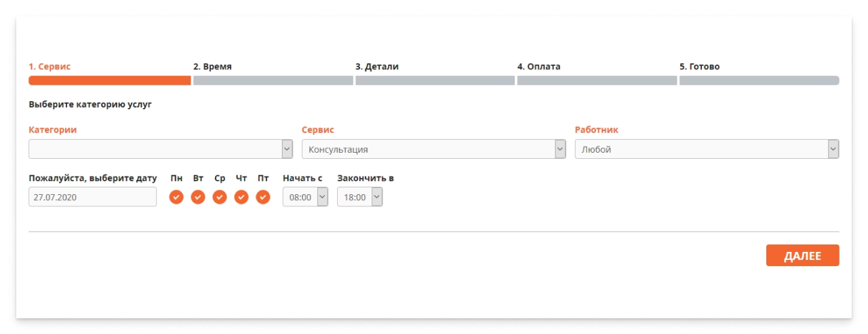Image resolution: width=868 pixels, height=334 pixels.
Task: Switch to the 3. Детали step
Action: [377, 67]
